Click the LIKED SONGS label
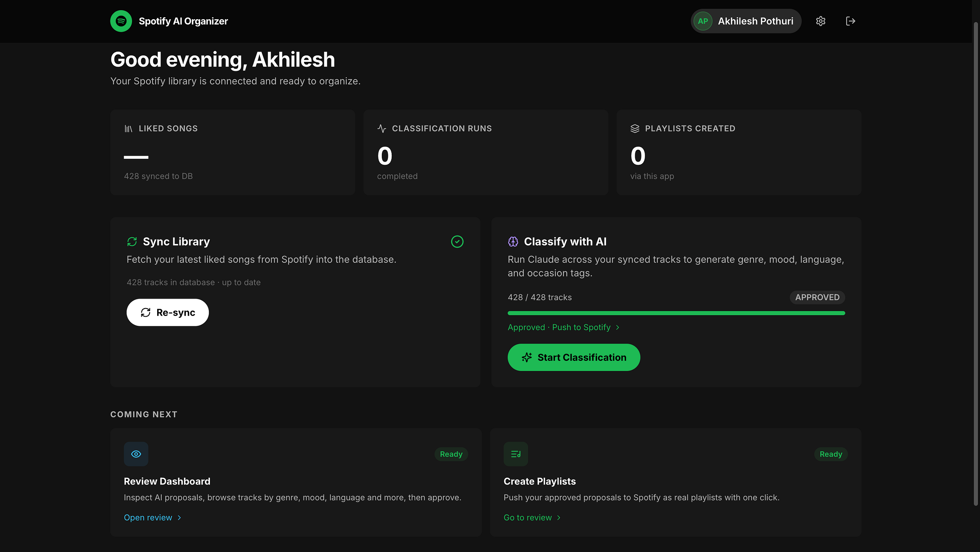The height and width of the screenshot is (552, 980). 168,129
